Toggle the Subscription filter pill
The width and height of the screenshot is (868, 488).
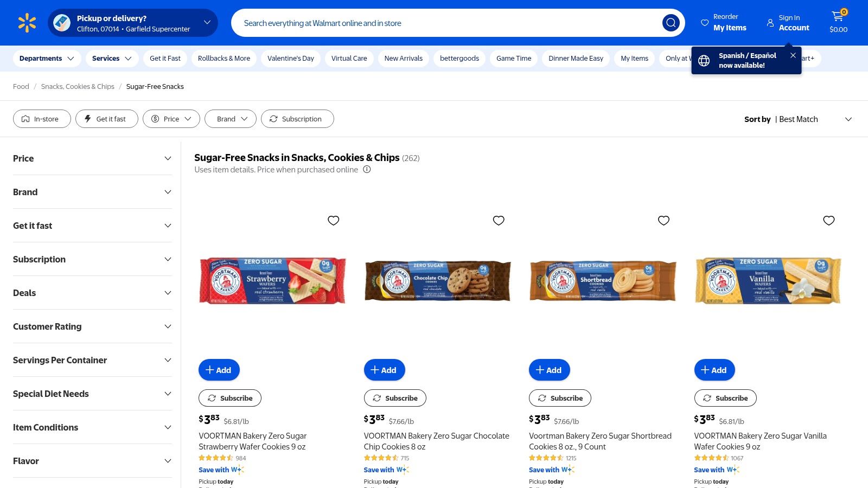pyautogui.click(x=297, y=119)
